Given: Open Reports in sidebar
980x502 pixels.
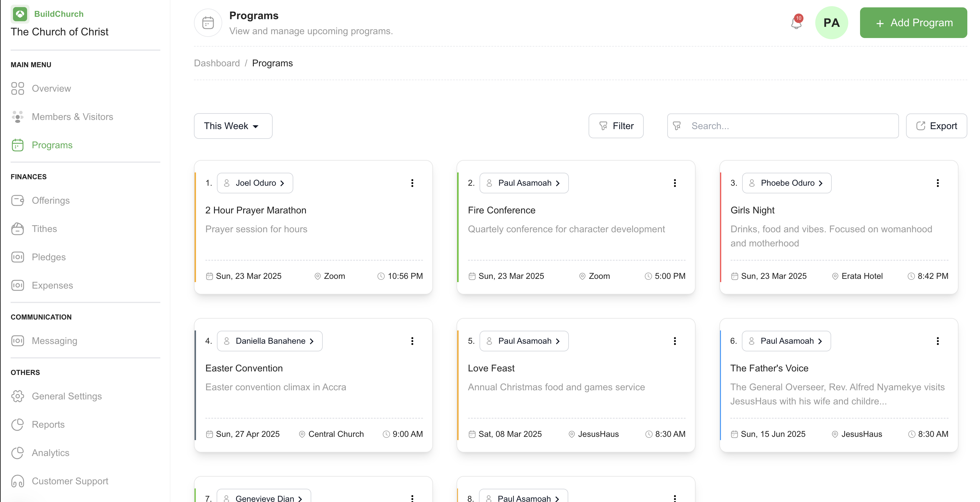Looking at the screenshot, I should (x=48, y=424).
